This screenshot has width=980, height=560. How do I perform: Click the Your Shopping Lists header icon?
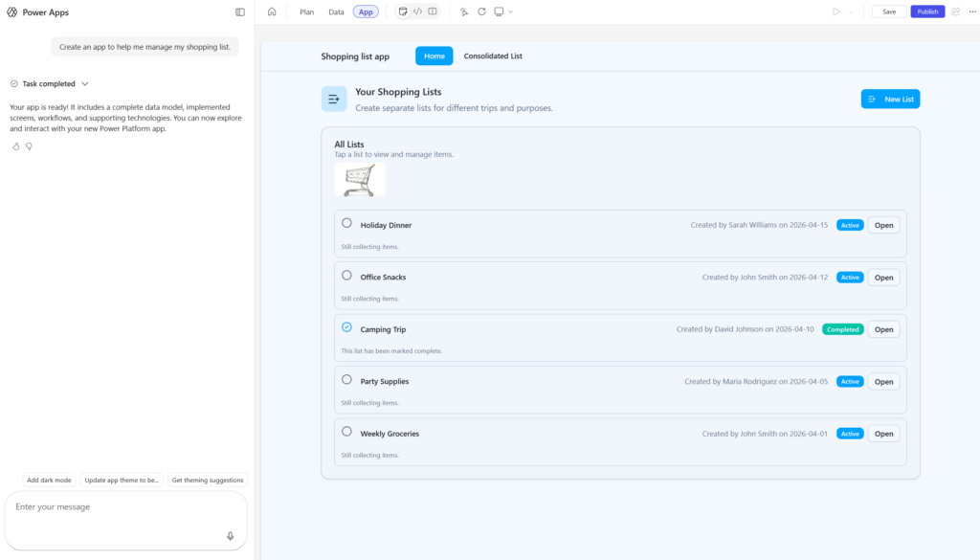click(334, 99)
